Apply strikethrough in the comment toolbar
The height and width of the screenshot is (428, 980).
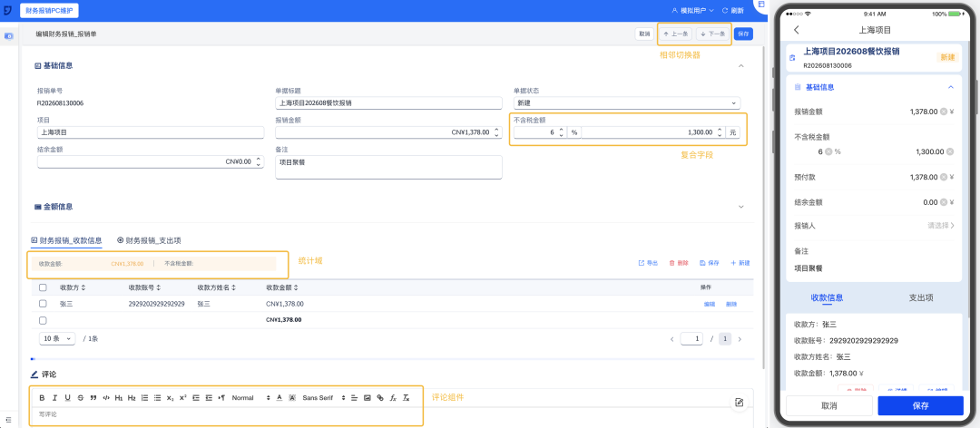[81, 398]
